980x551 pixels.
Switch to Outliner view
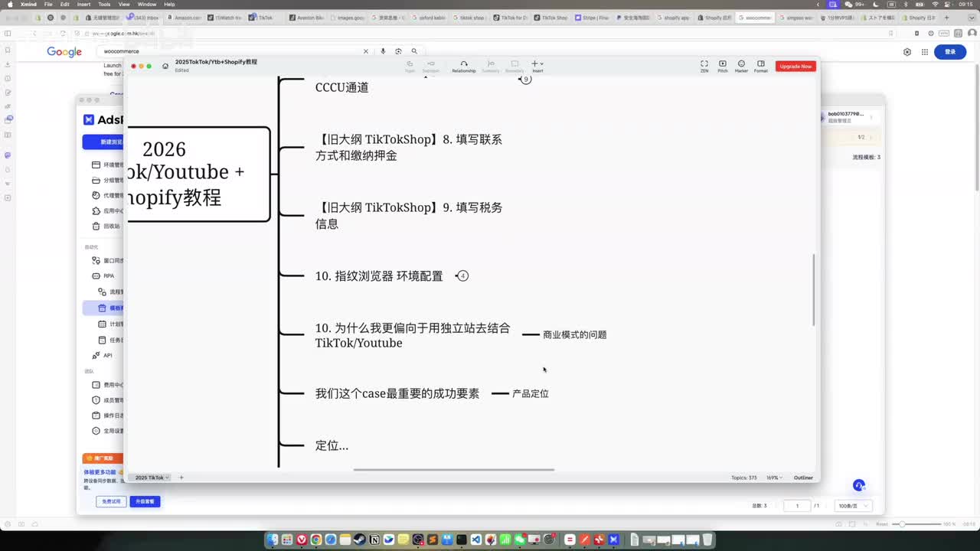[803, 478]
